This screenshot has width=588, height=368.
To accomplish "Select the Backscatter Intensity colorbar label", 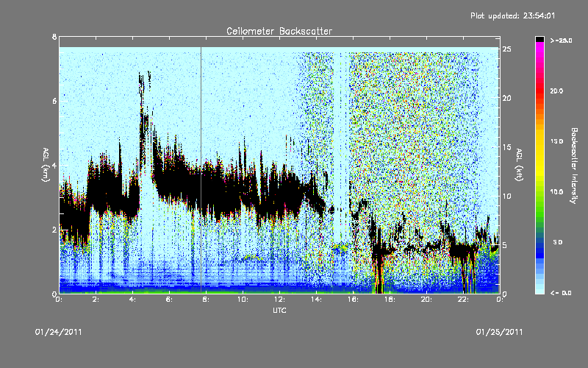I will (574, 166).
